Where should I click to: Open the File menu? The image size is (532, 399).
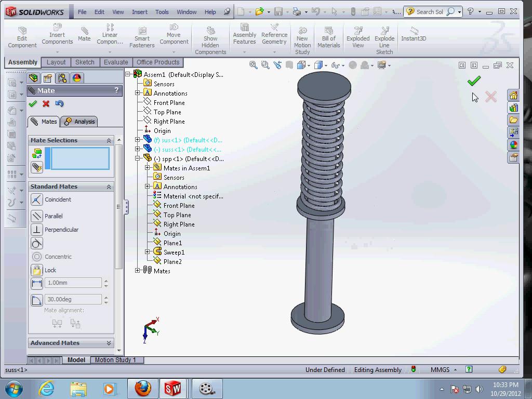point(82,12)
